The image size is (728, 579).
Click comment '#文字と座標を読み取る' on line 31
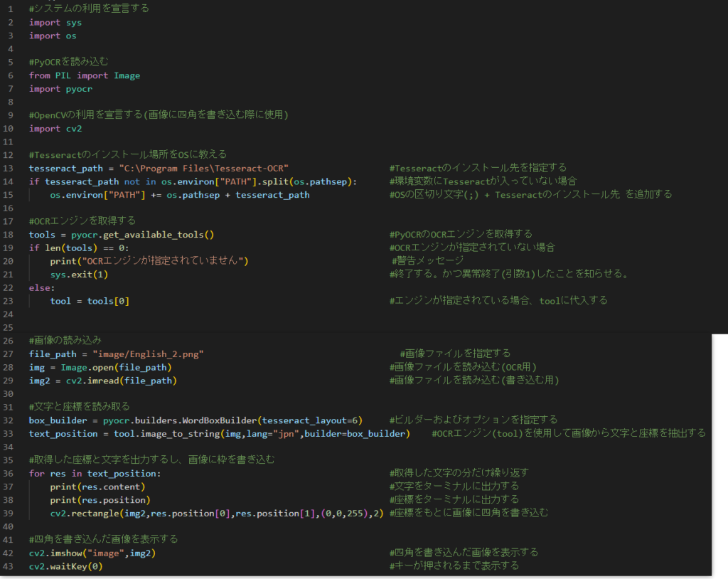point(80,407)
